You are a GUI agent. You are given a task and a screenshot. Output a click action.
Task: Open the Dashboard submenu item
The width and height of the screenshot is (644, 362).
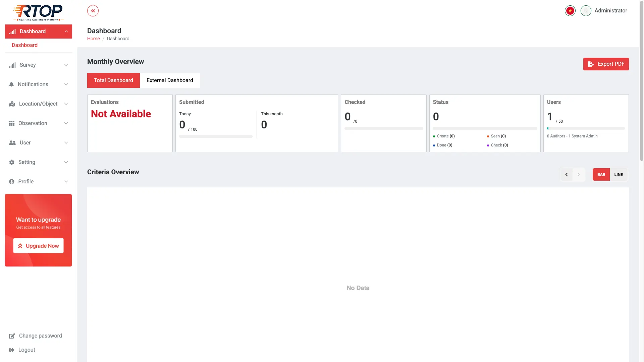point(24,45)
